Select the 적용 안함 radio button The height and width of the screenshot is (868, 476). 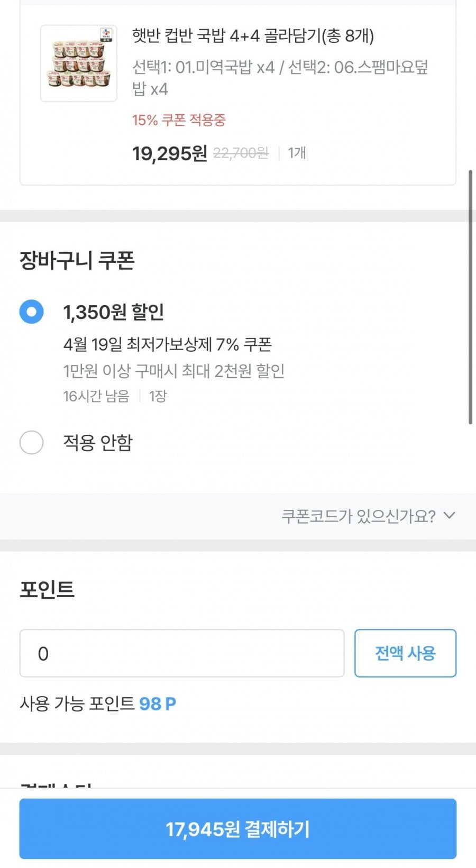point(31,442)
